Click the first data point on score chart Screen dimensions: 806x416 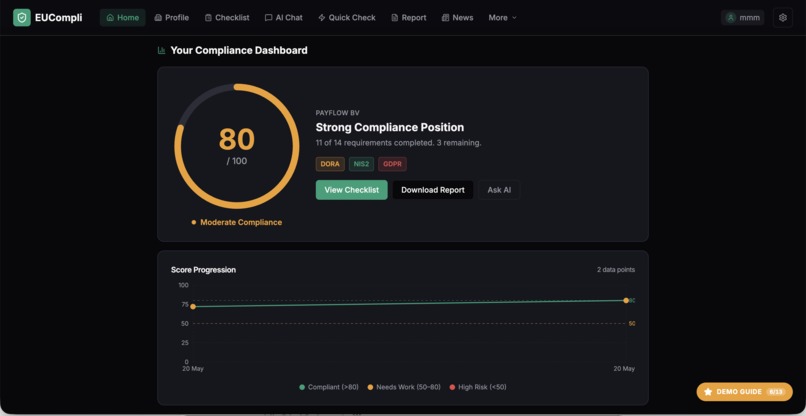(193, 306)
